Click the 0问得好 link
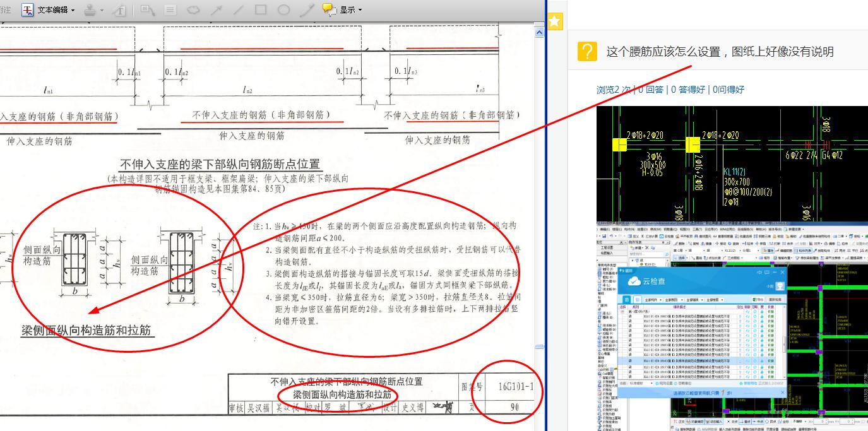This screenshot has height=431, width=868. [x=728, y=90]
